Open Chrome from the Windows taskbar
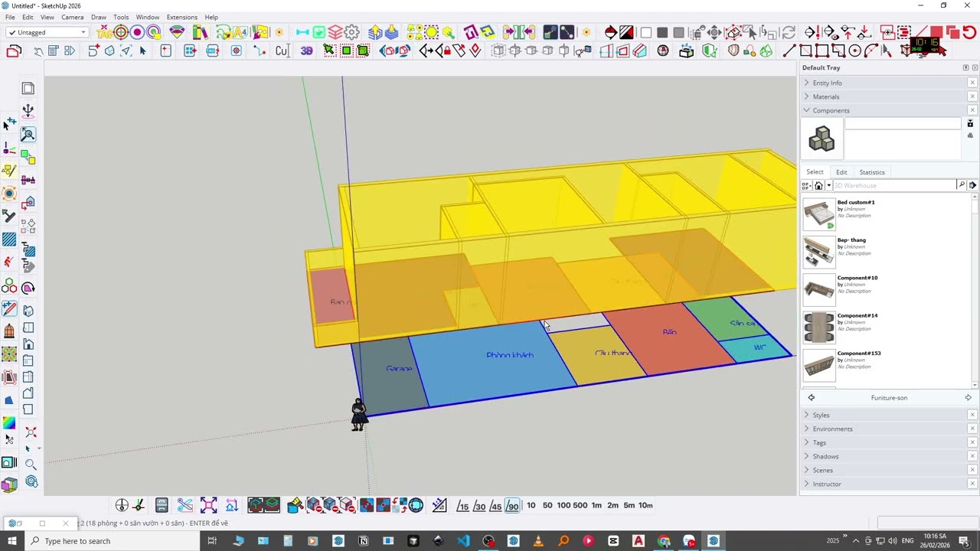The width and height of the screenshot is (980, 551). 664,541
